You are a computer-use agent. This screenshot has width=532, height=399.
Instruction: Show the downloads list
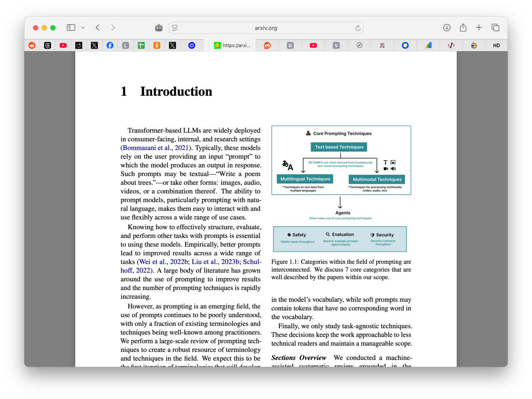tap(447, 27)
